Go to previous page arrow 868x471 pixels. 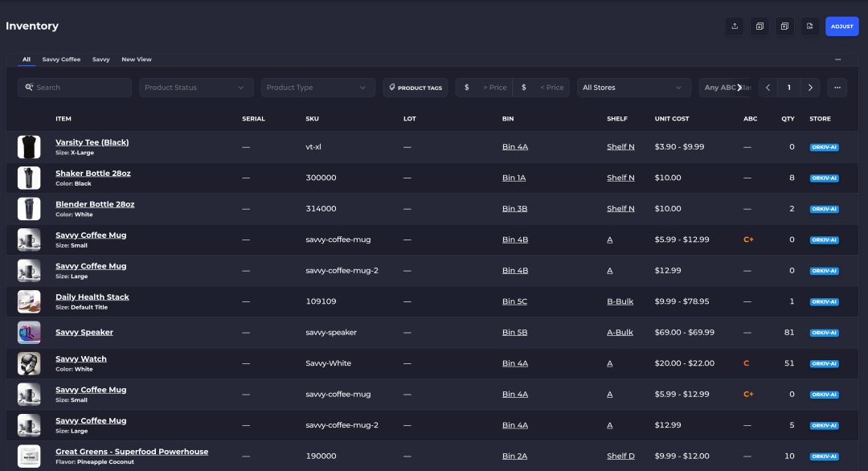pos(768,88)
